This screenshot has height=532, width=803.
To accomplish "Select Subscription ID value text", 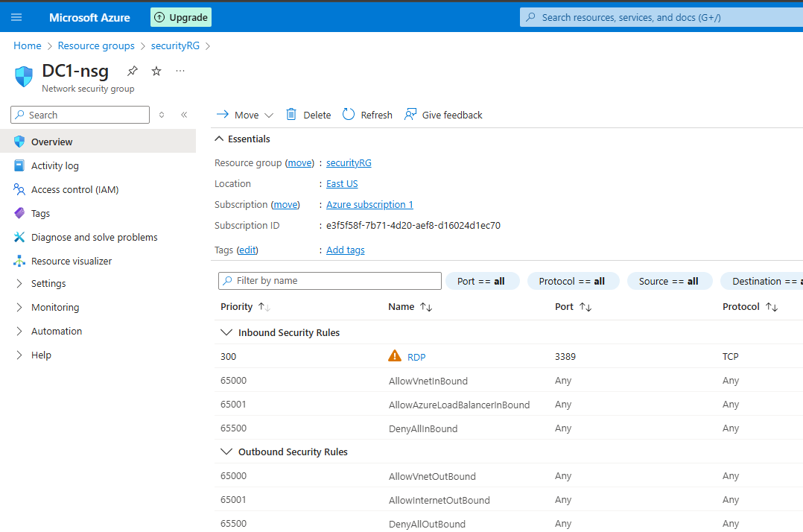I will pyautogui.click(x=413, y=225).
